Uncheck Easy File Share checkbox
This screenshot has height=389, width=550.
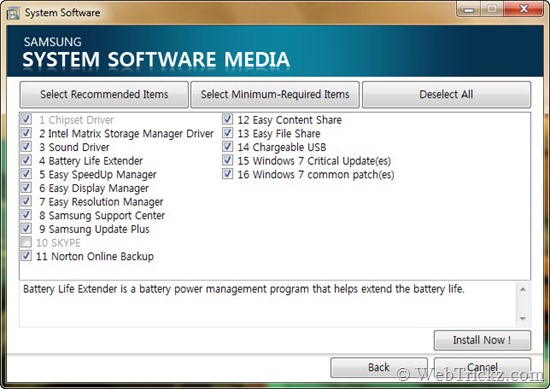click(x=227, y=133)
